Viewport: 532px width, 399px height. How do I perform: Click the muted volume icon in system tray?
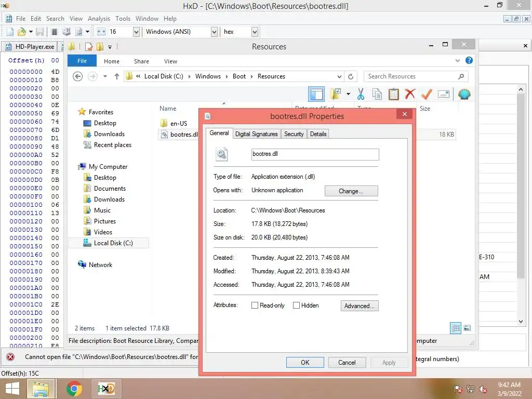click(x=483, y=389)
